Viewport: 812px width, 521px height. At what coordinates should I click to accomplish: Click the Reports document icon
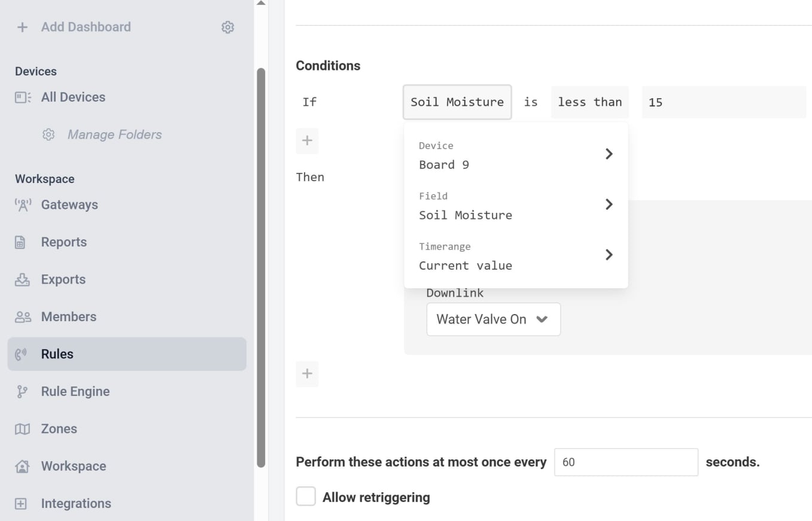point(20,242)
